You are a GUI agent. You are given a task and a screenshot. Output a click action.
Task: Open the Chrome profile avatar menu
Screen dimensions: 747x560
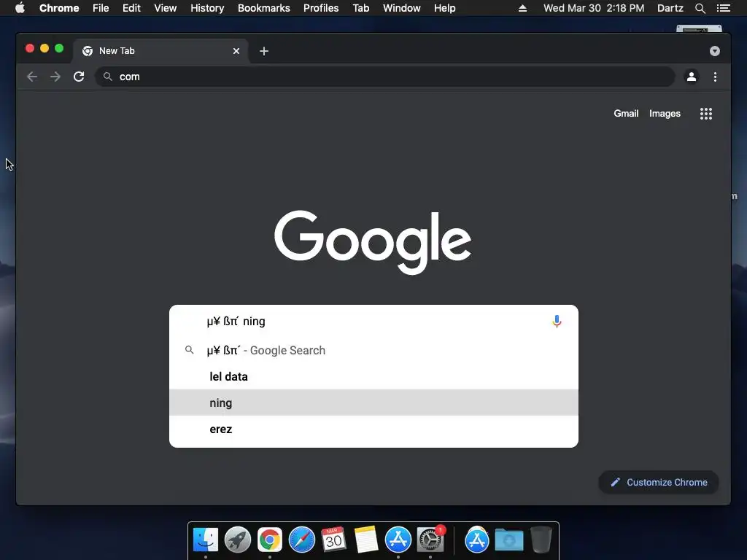point(692,77)
